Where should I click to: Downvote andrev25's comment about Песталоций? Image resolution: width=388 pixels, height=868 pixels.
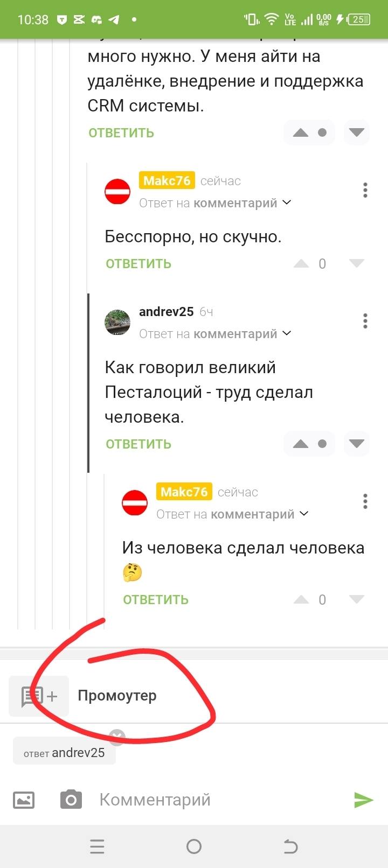click(357, 444)
